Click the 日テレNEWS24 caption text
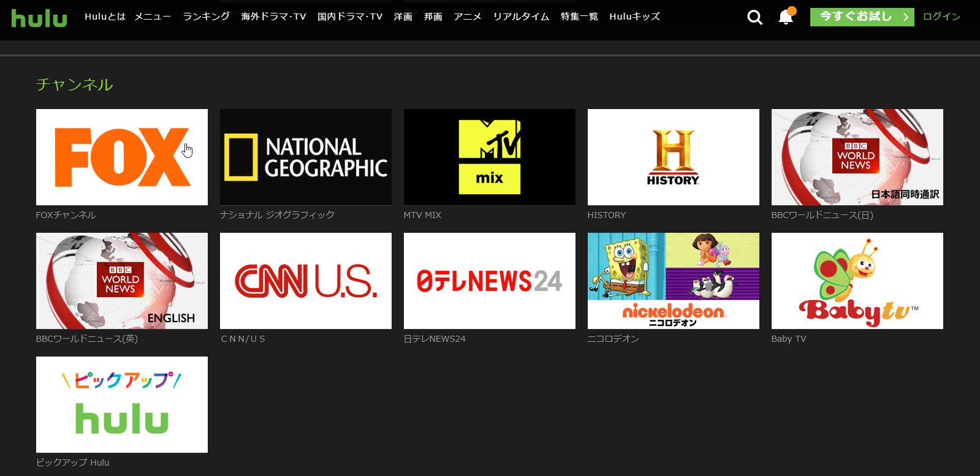This screenshot has width=980, height=476. click(435, 339)
